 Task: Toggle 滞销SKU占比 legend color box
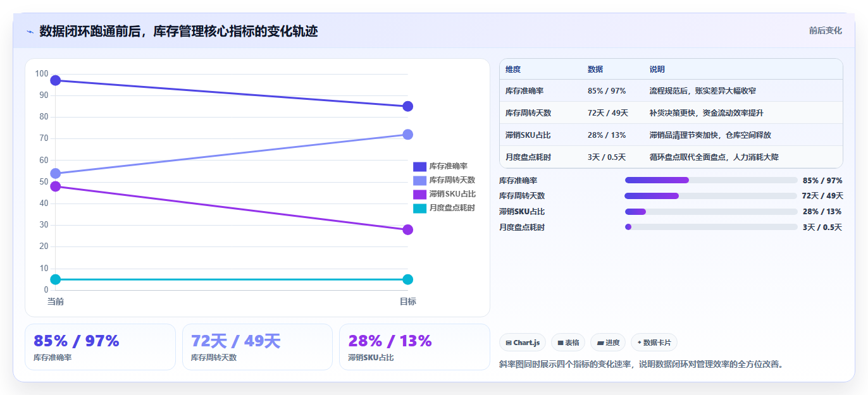pyautogui.click(x=419, y=194)
